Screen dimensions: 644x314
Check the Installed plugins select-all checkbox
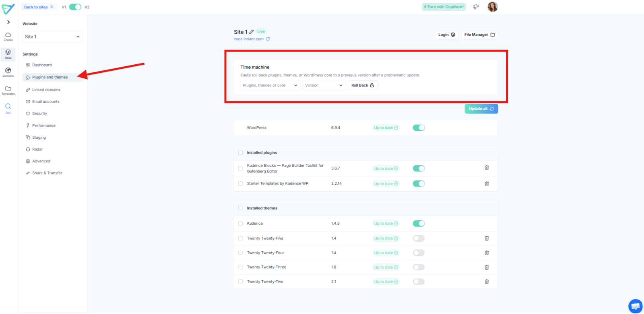[241, 153]
